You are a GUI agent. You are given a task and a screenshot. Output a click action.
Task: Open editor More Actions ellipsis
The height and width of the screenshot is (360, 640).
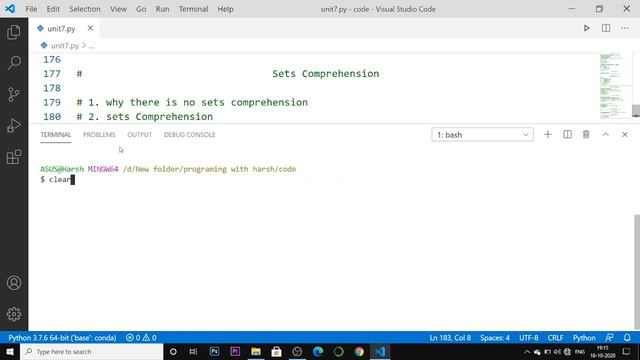pos(625,28)
